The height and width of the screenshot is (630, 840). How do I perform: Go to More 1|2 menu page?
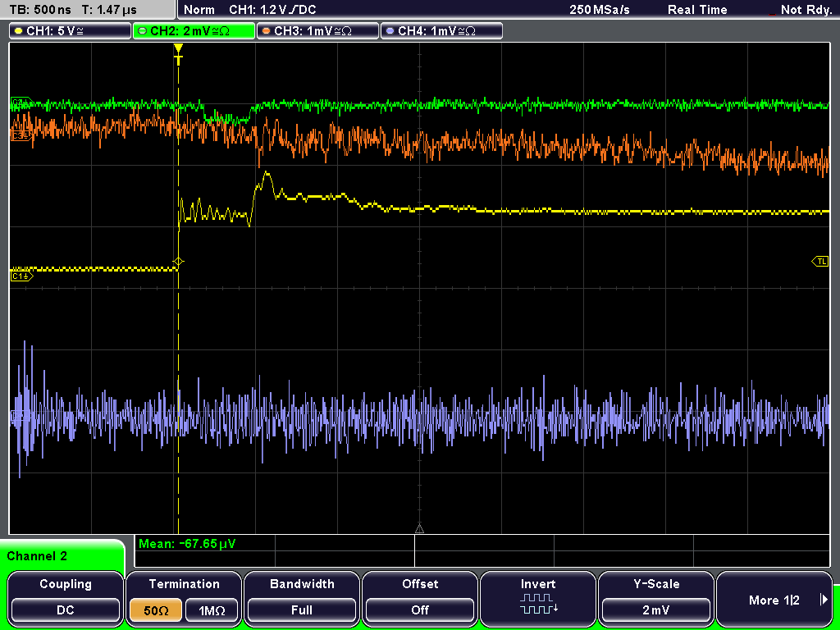(x=774, y=598)
